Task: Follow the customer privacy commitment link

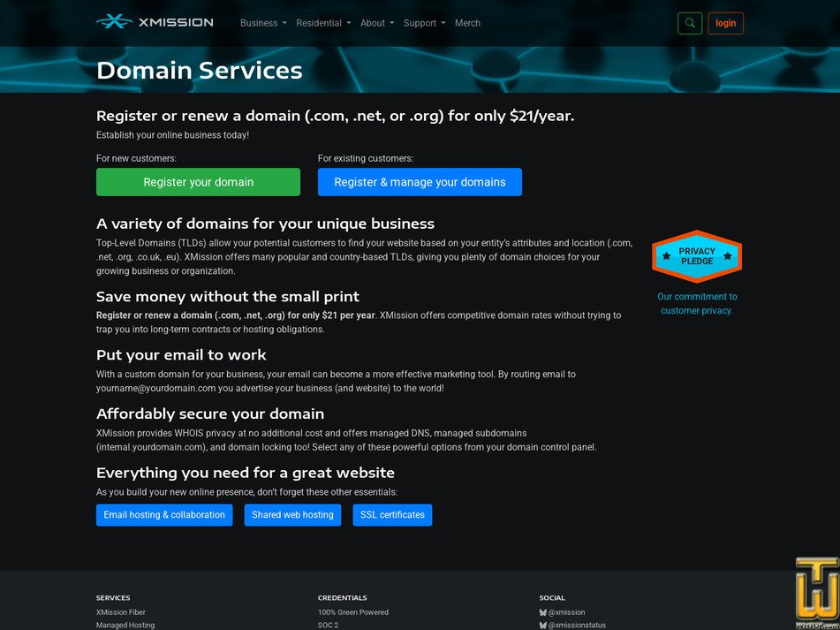Action: tap(697, 303)
